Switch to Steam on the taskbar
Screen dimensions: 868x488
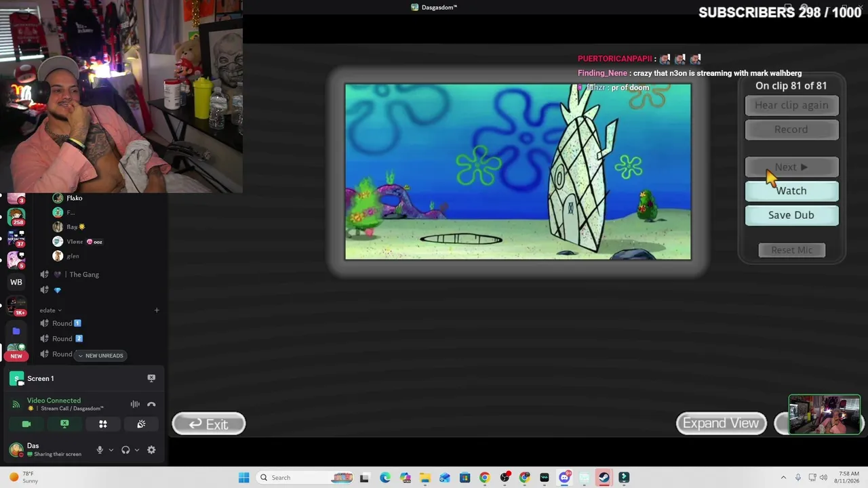[x=604, y=477]
